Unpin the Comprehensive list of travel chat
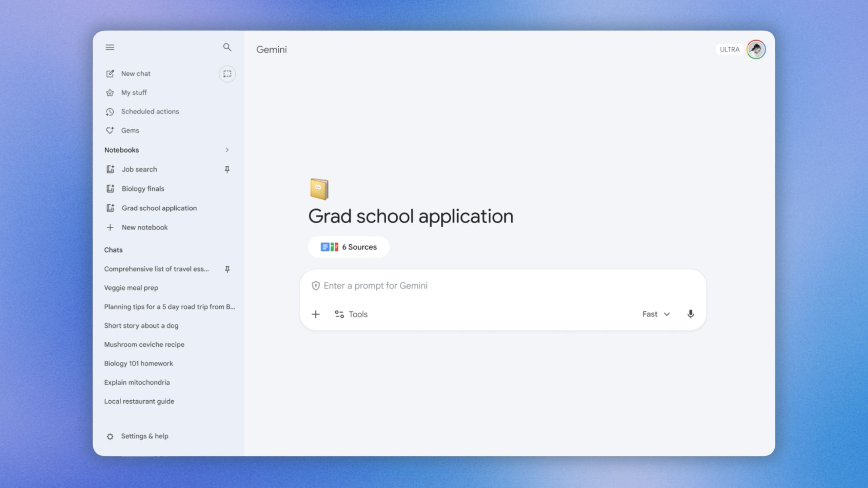 [x=227, y=269]
